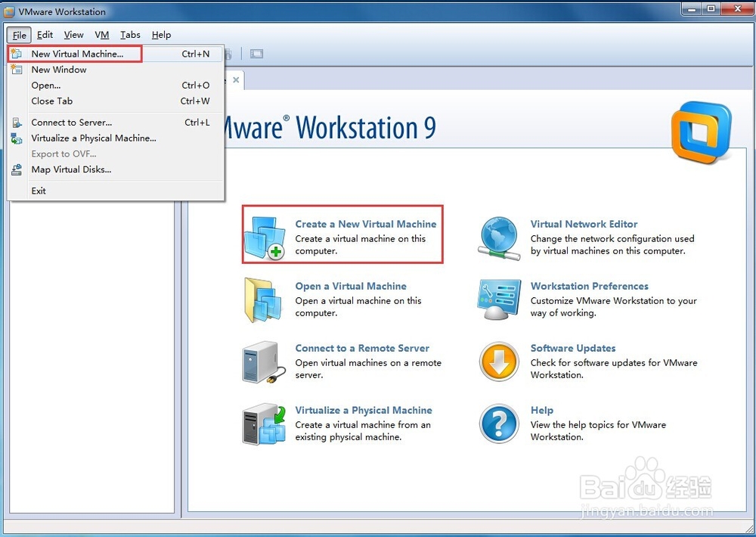Click 'Open virtual machines on a remote server.' text
Screen dimensions: 756x537
[368, 368]
